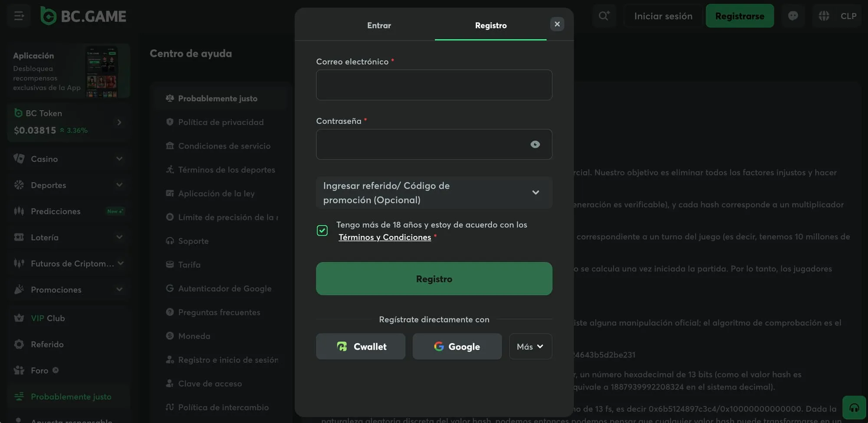
Task: Open Probablemente justo in left sidebar
Action: 69,397
